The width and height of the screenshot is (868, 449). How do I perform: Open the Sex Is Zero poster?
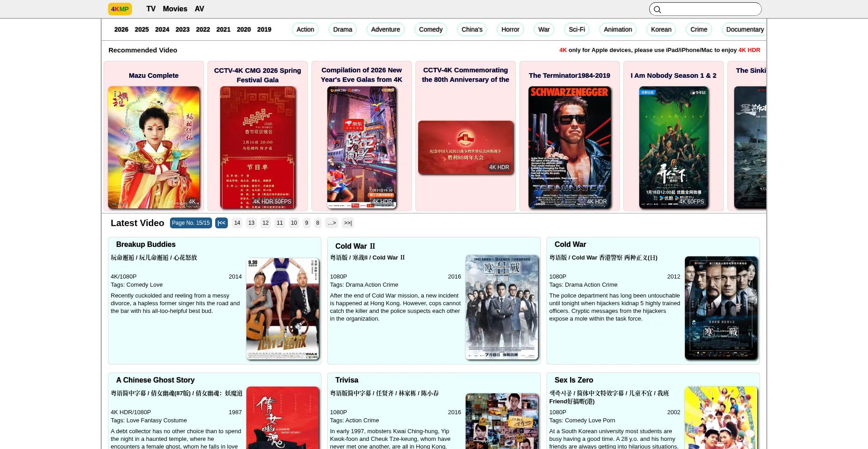click(x=721, y=418)
